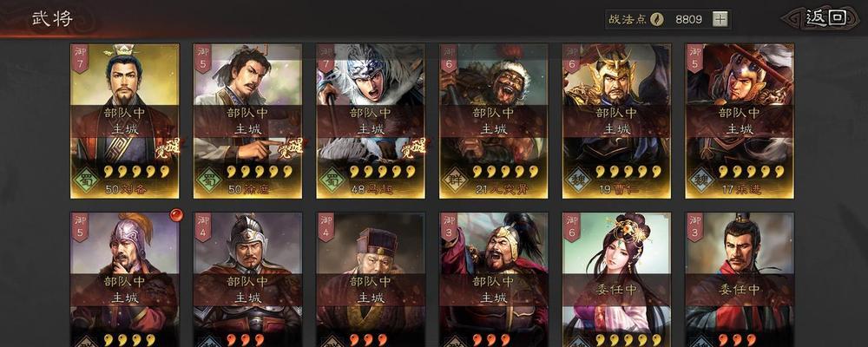The image size is (868, 347).
Task: Select the female general marked 委任中
Action: click(x=616, y=279)
